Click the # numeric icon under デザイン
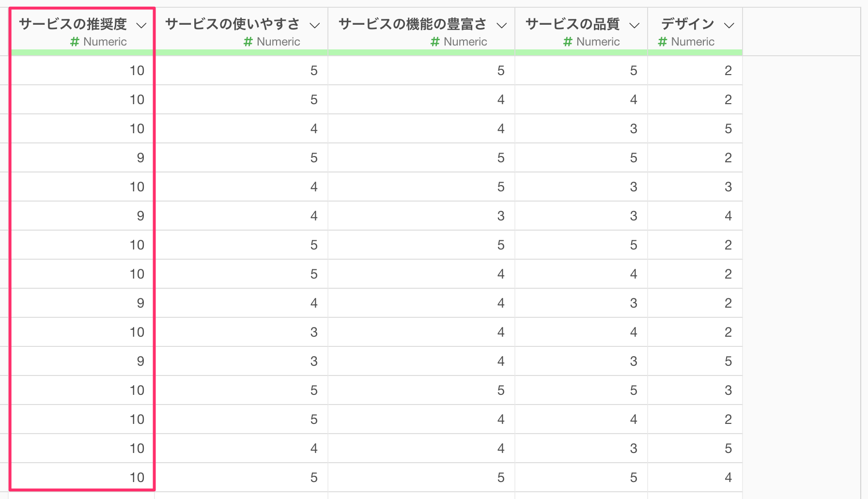This screenshot has height=499, width=868. point(663,42)
